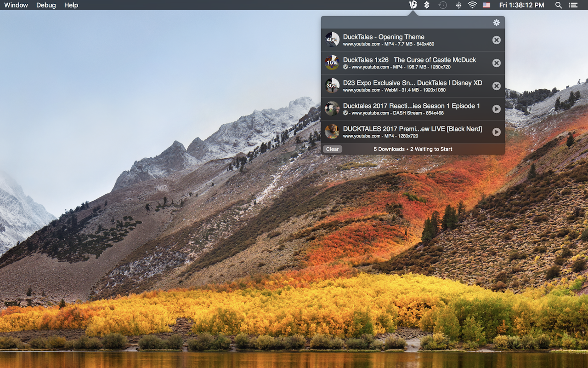Screen dimensions: 588x368
Task: Cancel the D23 Expo Exclusive download
Action: pyautogui.click(x=496, y=86)
